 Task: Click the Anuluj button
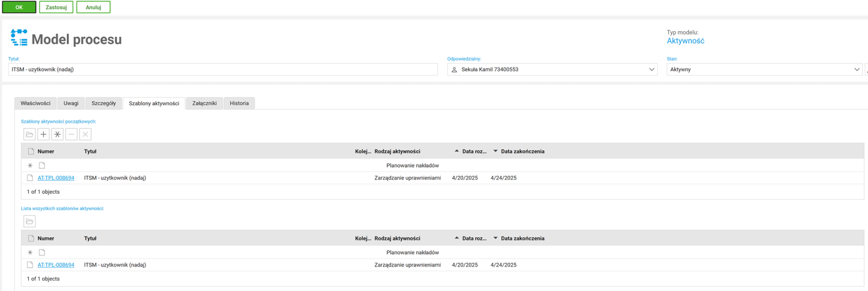pos(93,8)
